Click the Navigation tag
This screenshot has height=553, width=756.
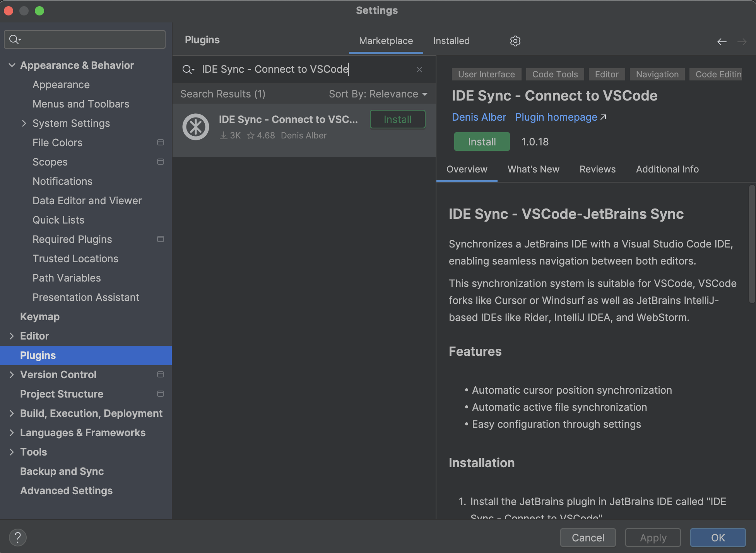(x=657, y=74)
